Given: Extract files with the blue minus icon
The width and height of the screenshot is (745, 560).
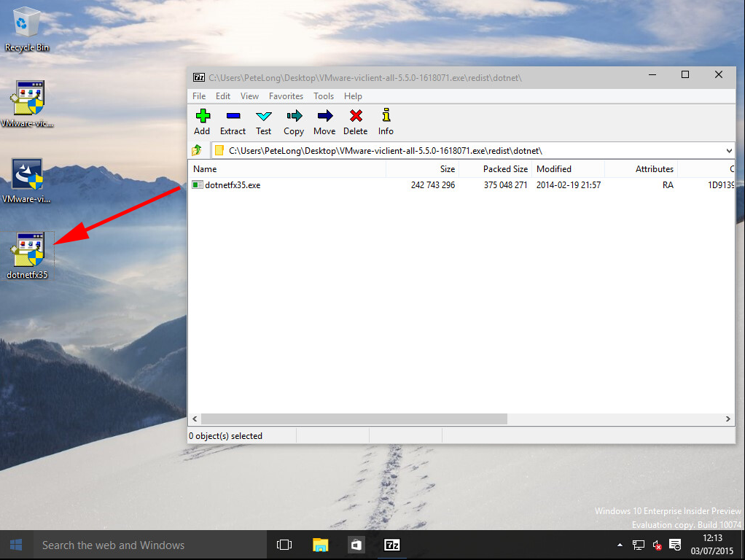Looking at the screenshot, I should [233, 115].
